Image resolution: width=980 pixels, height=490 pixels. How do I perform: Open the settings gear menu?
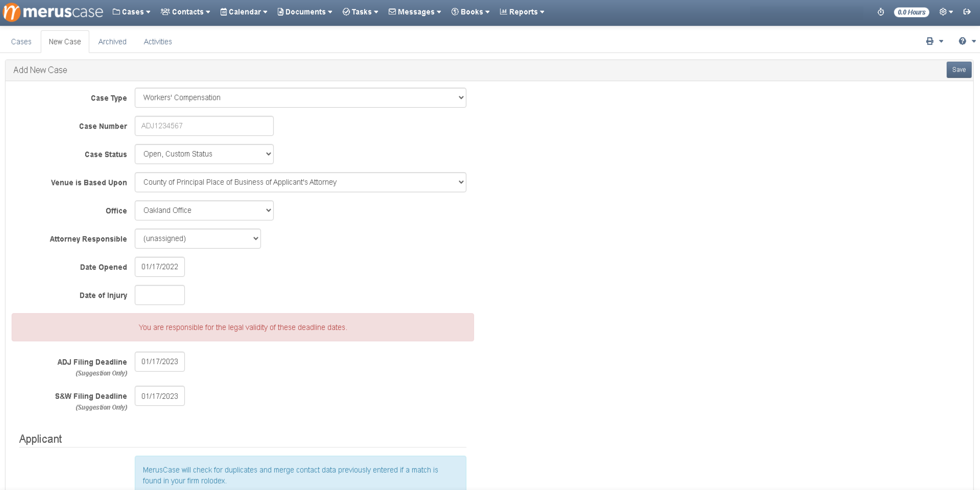946,12
